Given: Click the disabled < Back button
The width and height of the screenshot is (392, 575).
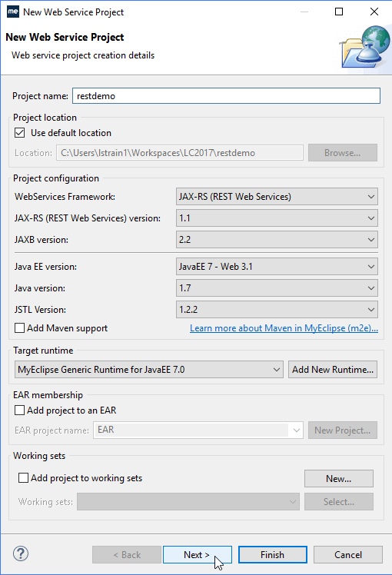Looking at the screenshot, I should coord(127,555).
